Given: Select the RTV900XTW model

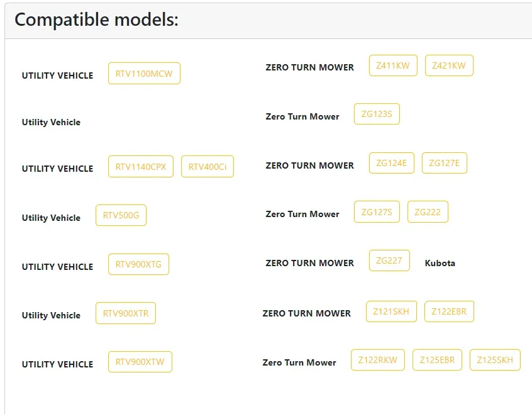Looking at the screenshot, I should click(x=140, y=362).
